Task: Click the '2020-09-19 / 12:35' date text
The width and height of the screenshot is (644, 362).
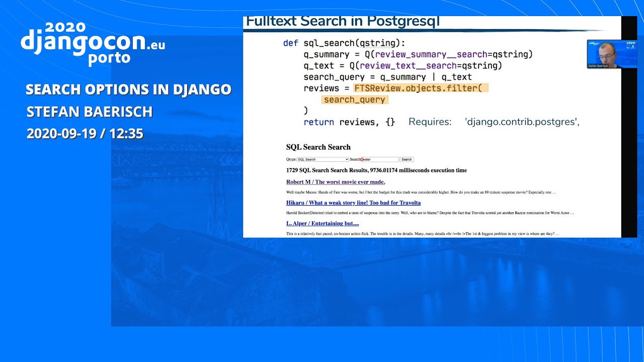Action: tap(85, 134)
